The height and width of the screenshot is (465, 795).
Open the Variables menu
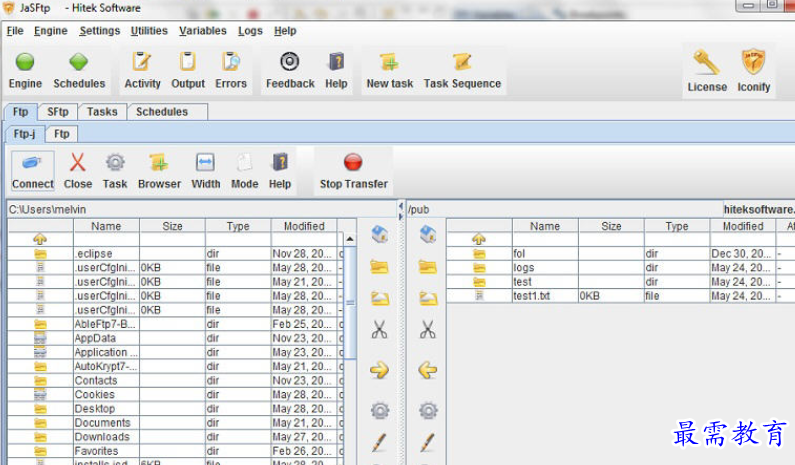coord(203,31)
